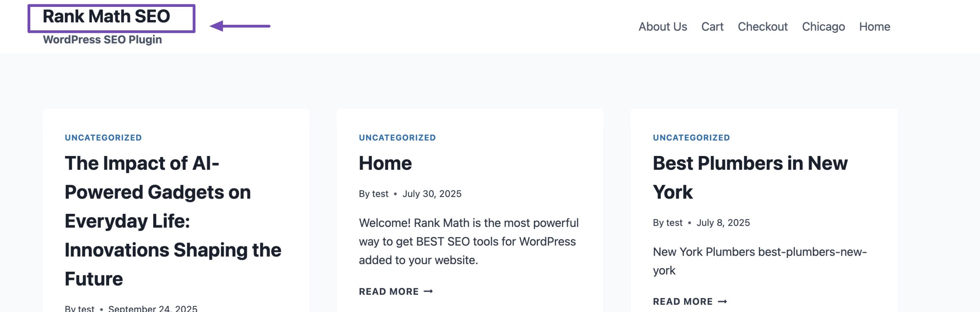Click Read More under the Home post

click(x=389, y=292)
